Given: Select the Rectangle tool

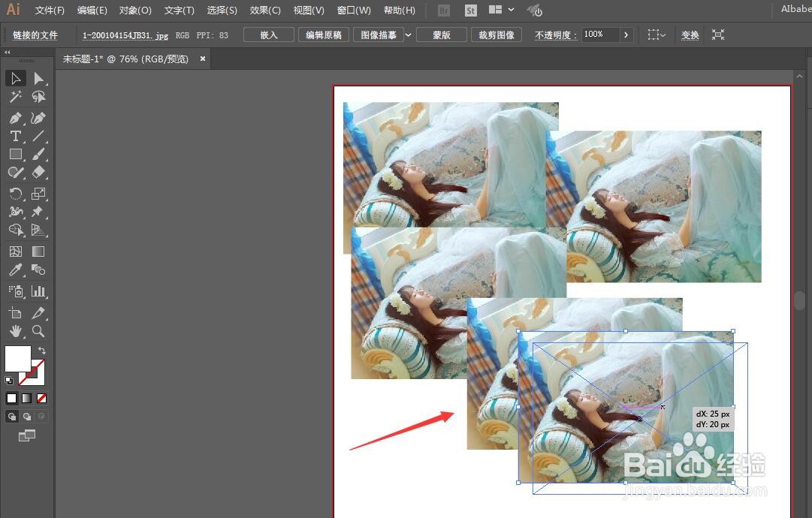Looking at the screenshot, I should pyautogui.click(x=16, y=154).
